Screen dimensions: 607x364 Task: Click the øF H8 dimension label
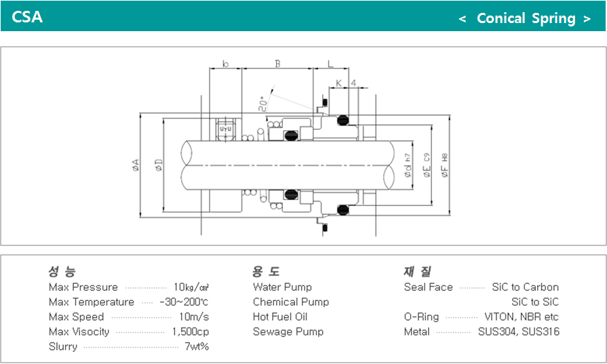pyautogui.click(x=445, y=165)
